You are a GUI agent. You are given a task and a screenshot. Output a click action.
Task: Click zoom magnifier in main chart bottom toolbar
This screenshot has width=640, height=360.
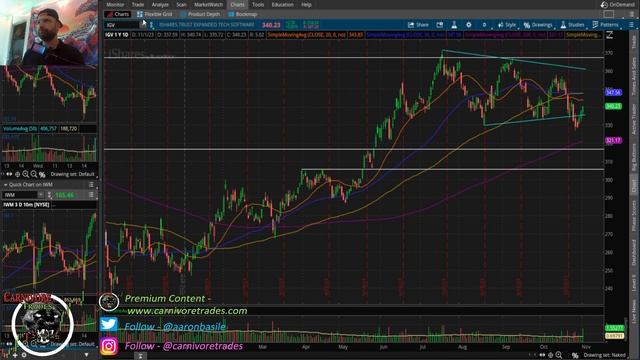(558, 355)
